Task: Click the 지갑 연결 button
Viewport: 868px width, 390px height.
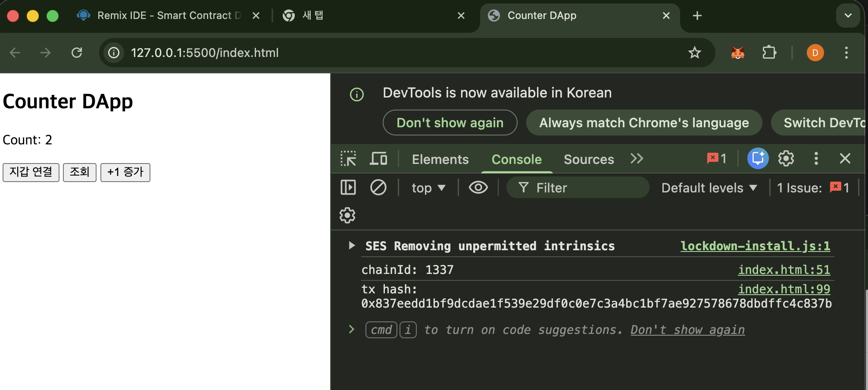Action: click(x=31, y=172)
